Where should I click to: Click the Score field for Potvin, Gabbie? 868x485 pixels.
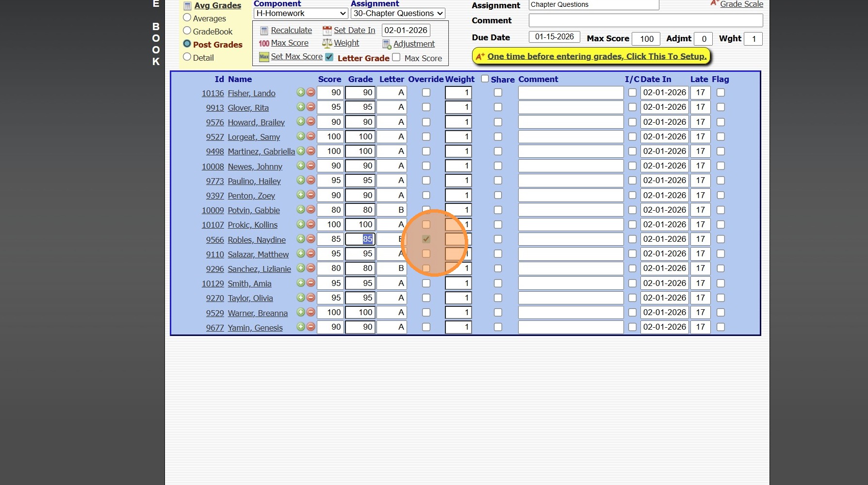(x=330, y=210)
